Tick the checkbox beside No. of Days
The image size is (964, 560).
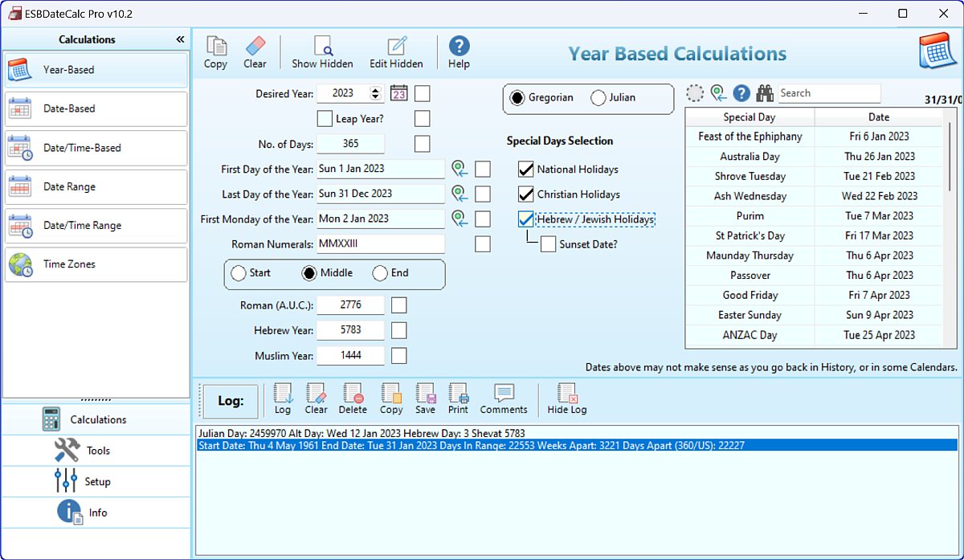[422, 144]
